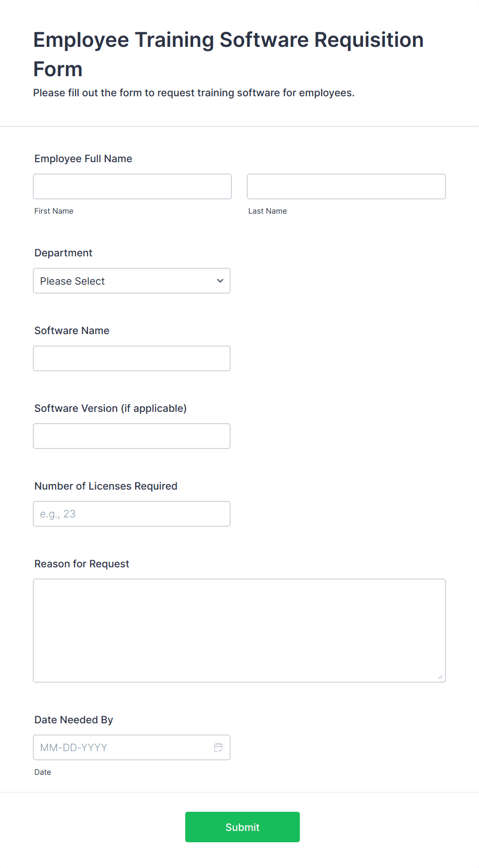Select the Please Select department box
The width and height of the screenshot is (479, 868).
click(132, 281)
